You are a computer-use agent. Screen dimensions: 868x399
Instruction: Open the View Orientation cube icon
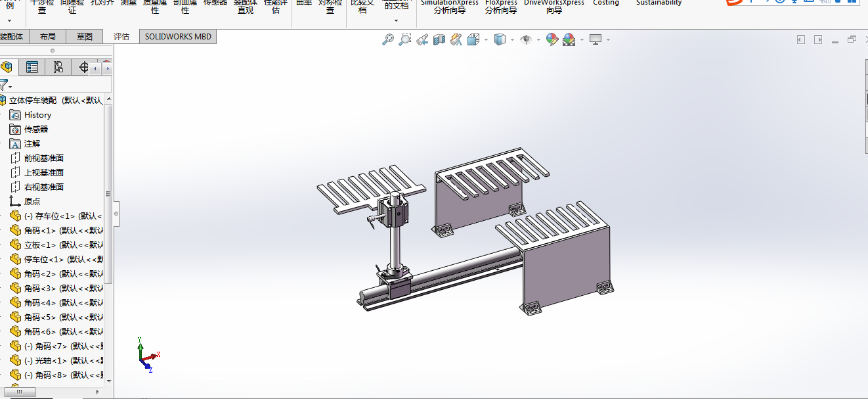473,39
